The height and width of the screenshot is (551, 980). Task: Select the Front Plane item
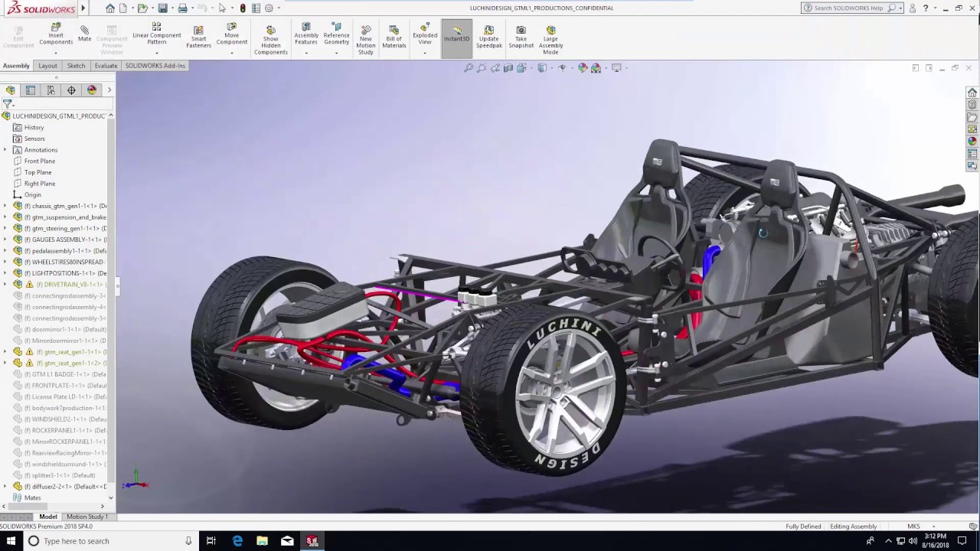tap(40, 161)
